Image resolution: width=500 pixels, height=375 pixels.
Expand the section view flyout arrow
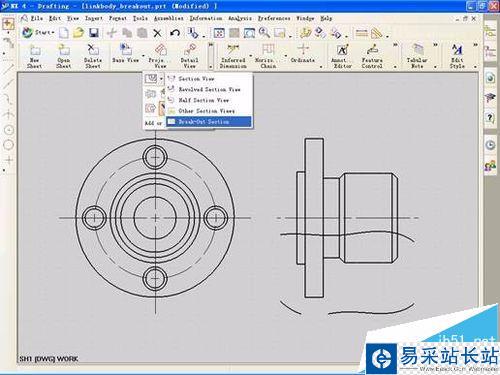(161, 79)
